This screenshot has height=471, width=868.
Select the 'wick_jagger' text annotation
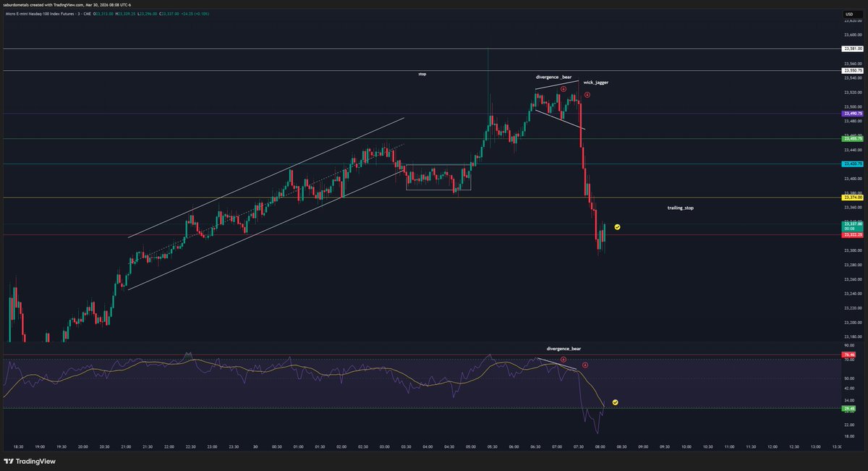(x=596, y=82)
